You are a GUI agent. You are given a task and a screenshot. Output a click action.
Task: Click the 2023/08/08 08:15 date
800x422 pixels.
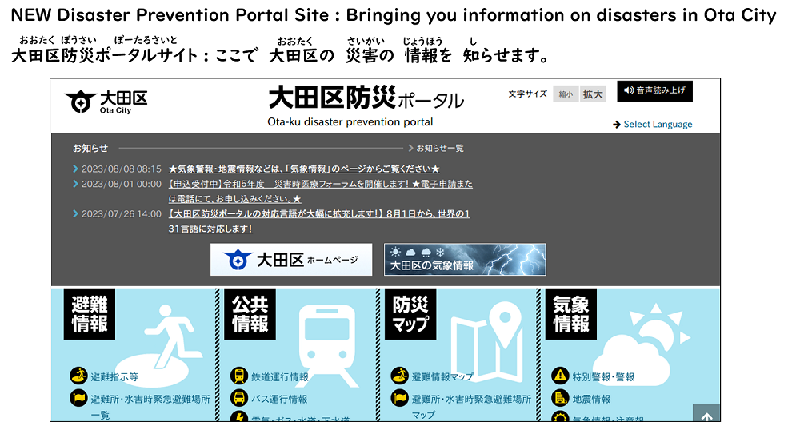(x=121, y=169)
